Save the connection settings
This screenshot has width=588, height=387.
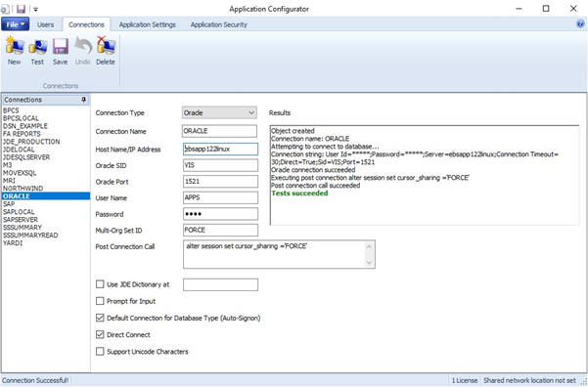pyautogui.click(x=60, y=51)
